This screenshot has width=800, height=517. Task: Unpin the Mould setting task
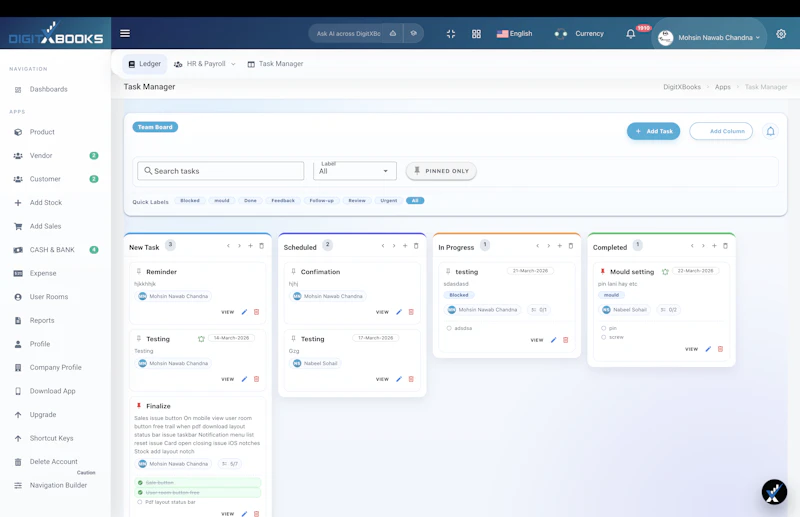(603, 272)
